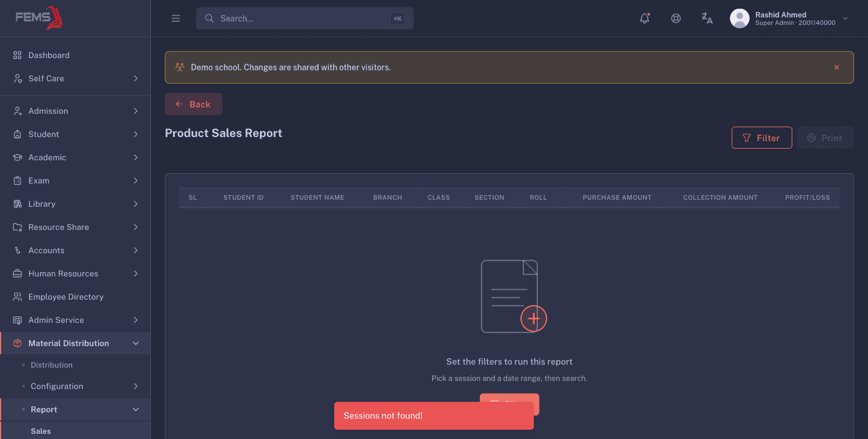Click the FEMS logo
This screenshot has width=868, height=439.
pyautogui.click(x=39, y=17)
